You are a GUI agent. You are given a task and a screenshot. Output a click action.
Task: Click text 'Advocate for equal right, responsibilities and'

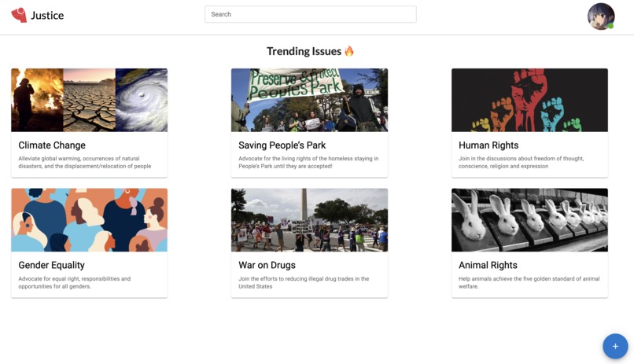coord(75,279)
